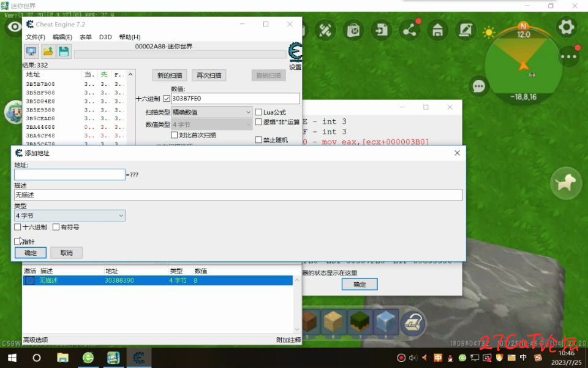588x368 pixels.
Task: Open the ruler and pencil build tool
Action: [325, 29]
